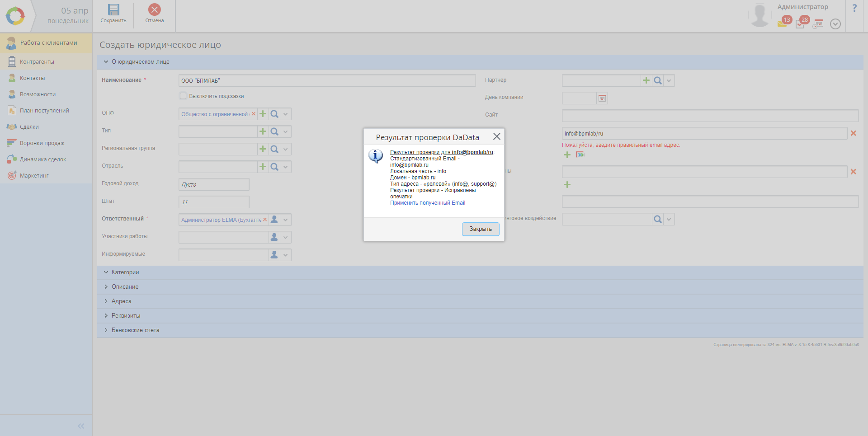Viewport: 868px width, 436px height.
Task: Click the user picker icon in Информируемые
Action: click(x=274, y=255)
